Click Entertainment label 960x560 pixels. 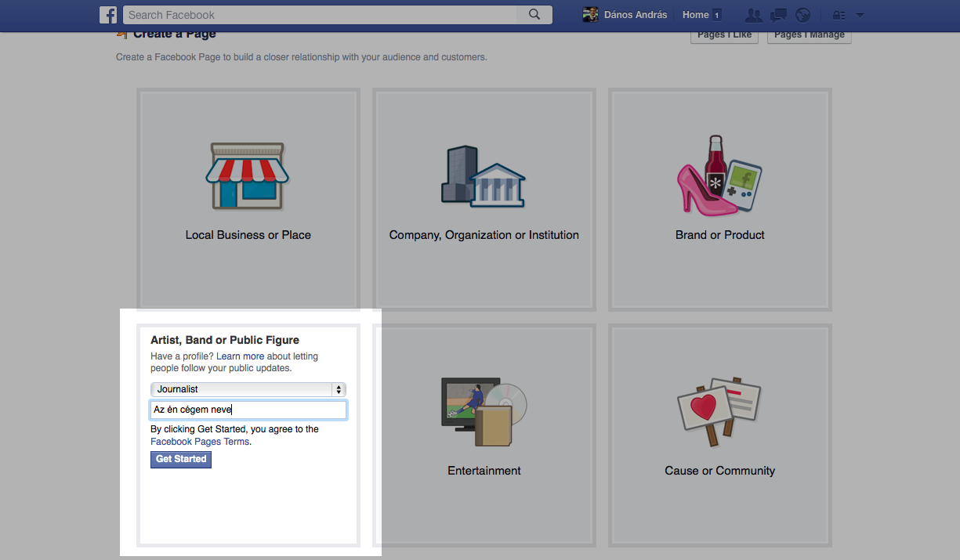click(x=484, y=471)
